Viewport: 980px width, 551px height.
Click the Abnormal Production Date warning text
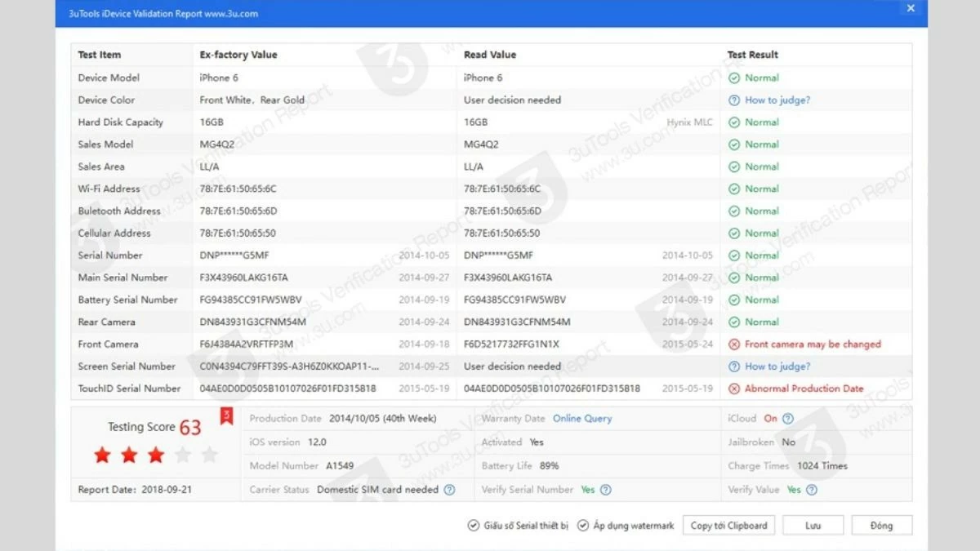point(804,388)
